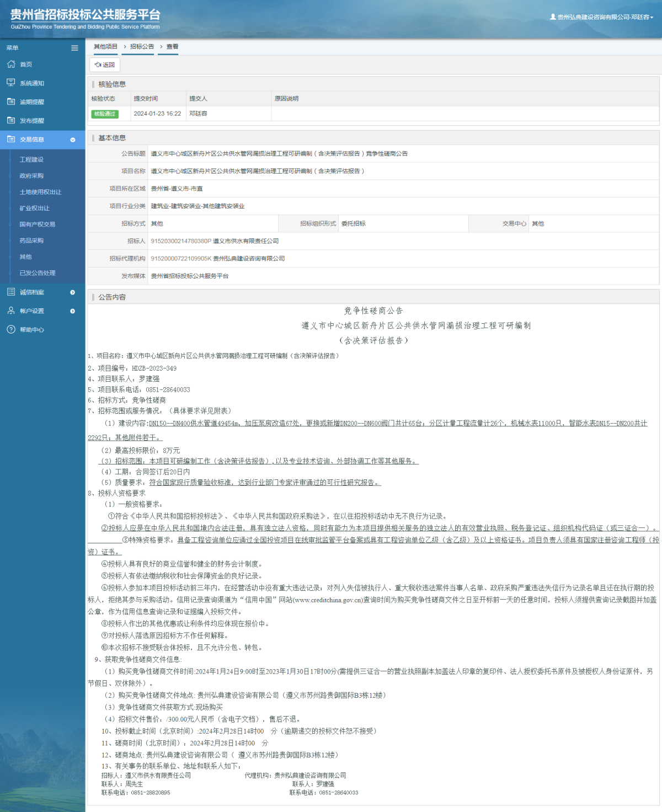Collapse the 交易信息 menu section
The width and height of the screenshot is (662, 812).
pyautogui.click(x=72, y=140)
